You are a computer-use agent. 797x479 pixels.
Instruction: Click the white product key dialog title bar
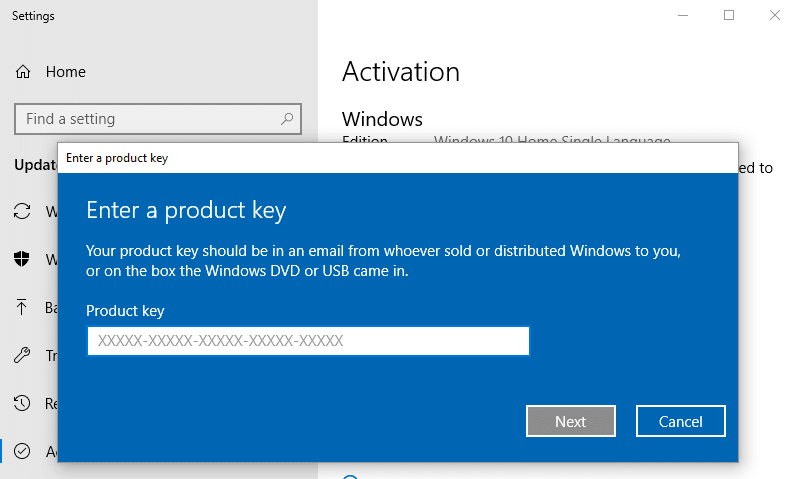pyautogui.click(x=400, y=158)
